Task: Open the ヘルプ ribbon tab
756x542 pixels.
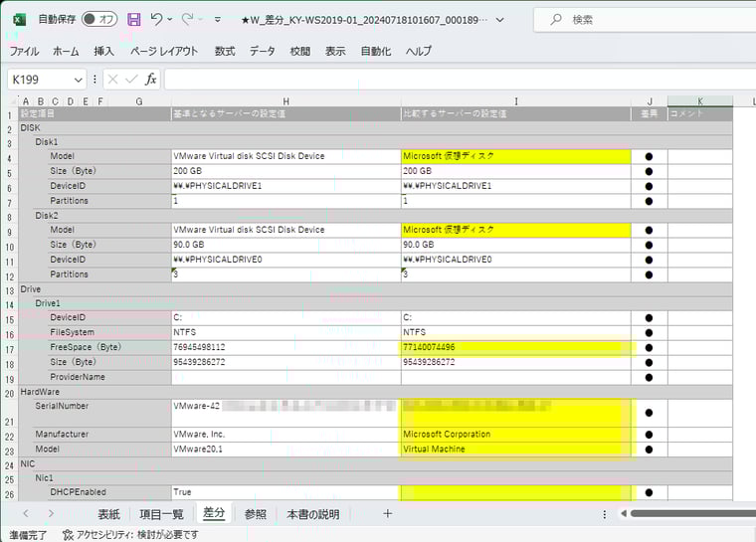Action: (419, 51)
